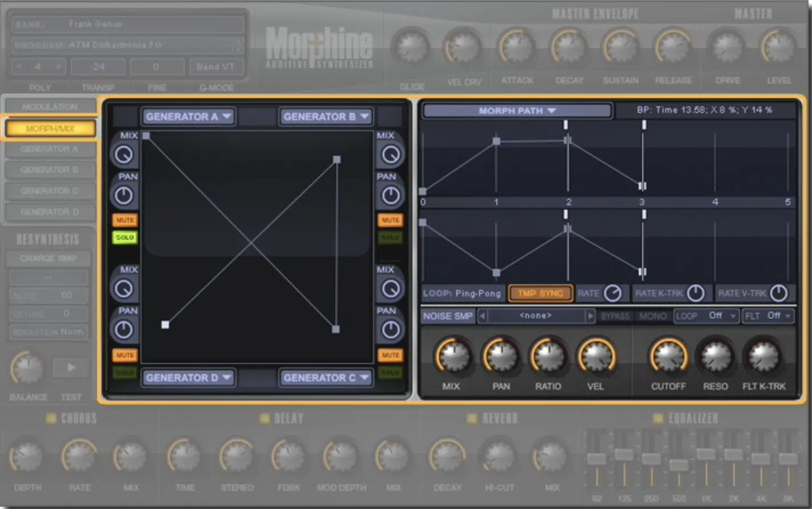
Task: Select previous noise sample arrow
Action: coord(482,316)
